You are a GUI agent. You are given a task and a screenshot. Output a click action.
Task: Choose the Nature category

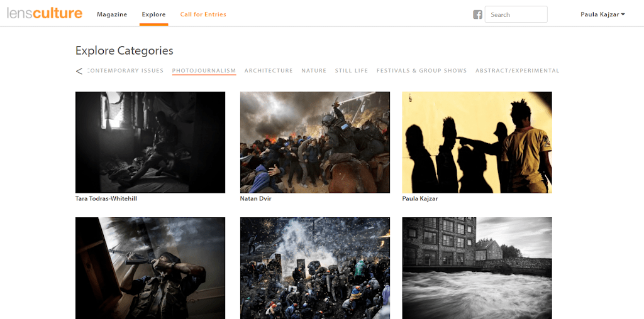click(x=314, y=71)
